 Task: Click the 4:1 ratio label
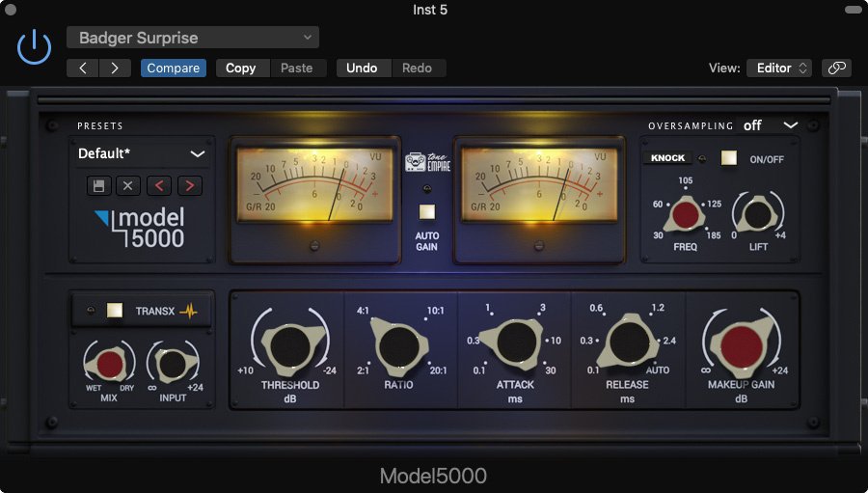click(363, 311)
